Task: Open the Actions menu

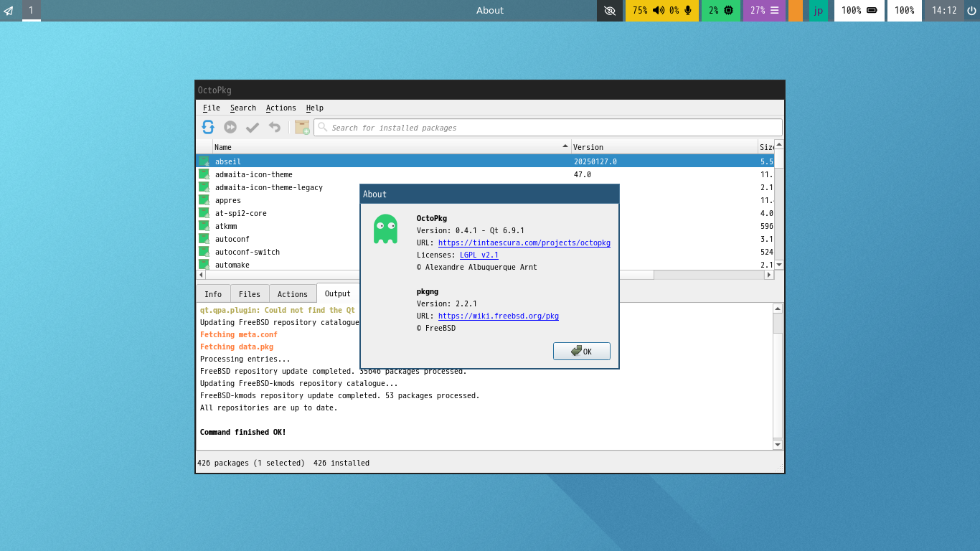Action: (281, 108)
